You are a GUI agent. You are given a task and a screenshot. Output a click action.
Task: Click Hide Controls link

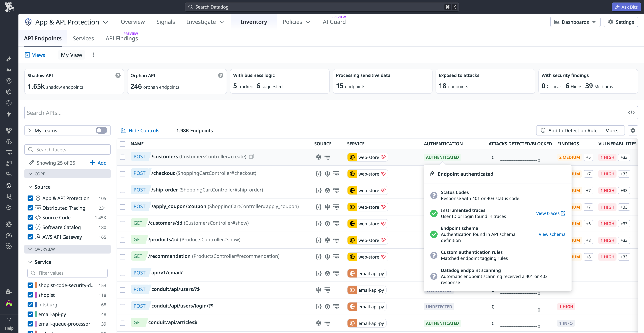click(x=140, y=130)
